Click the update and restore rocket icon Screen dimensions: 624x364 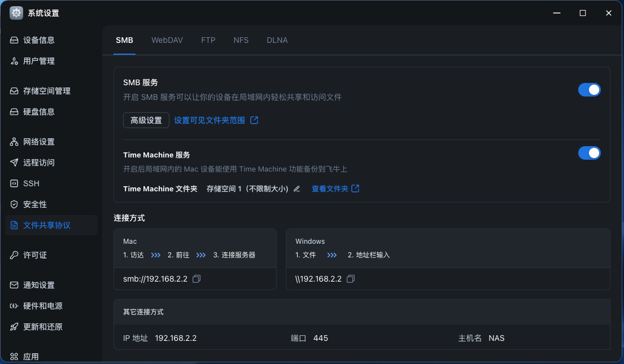tap(14, 327)
